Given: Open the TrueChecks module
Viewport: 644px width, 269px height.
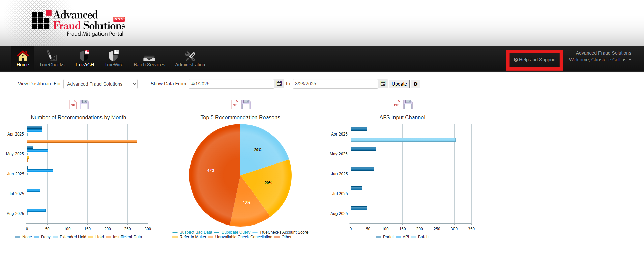Looking at the screenshot, I should click(52, 59).
